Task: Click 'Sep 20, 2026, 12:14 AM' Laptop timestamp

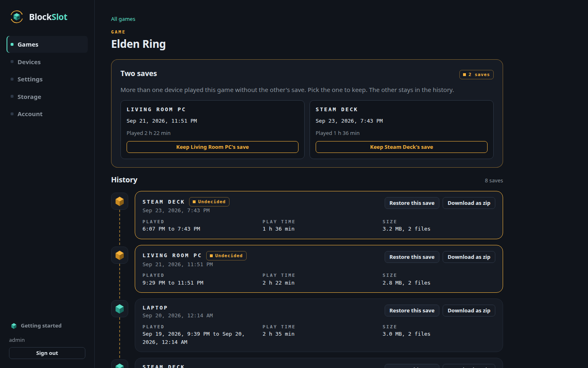Action: [178, 316]
